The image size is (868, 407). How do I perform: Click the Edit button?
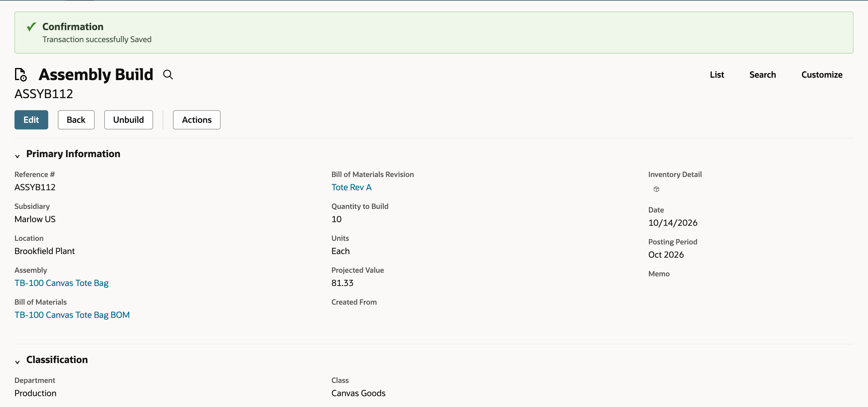point(31,120)
